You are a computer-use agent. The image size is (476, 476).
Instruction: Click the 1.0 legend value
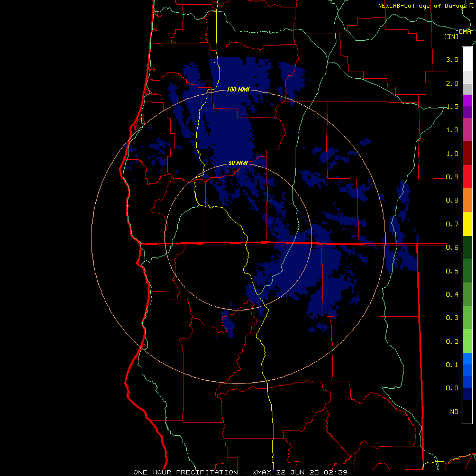click(452, 153)
